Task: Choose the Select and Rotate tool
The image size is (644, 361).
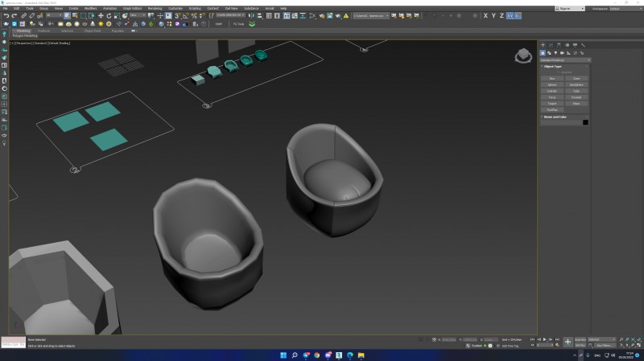Action: 109,16
